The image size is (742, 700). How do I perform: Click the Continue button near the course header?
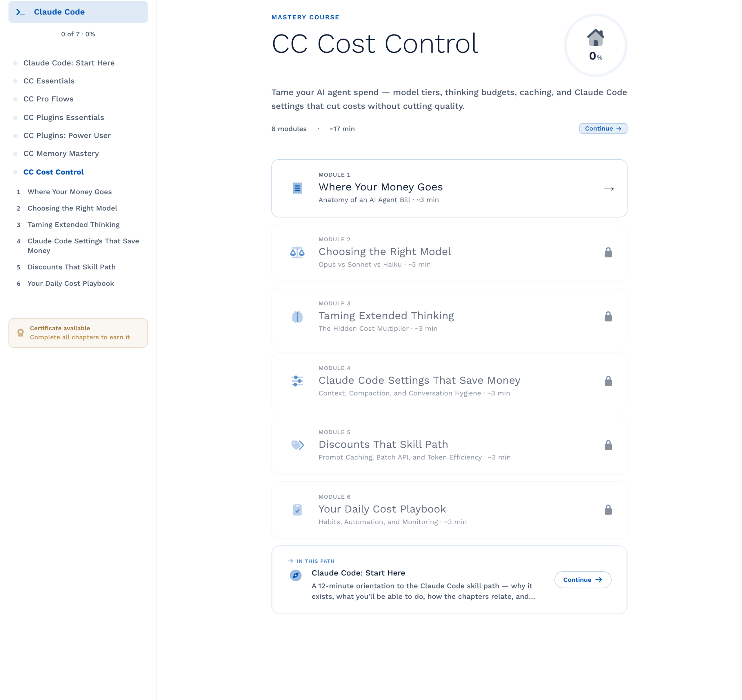(x=603, y=128)
